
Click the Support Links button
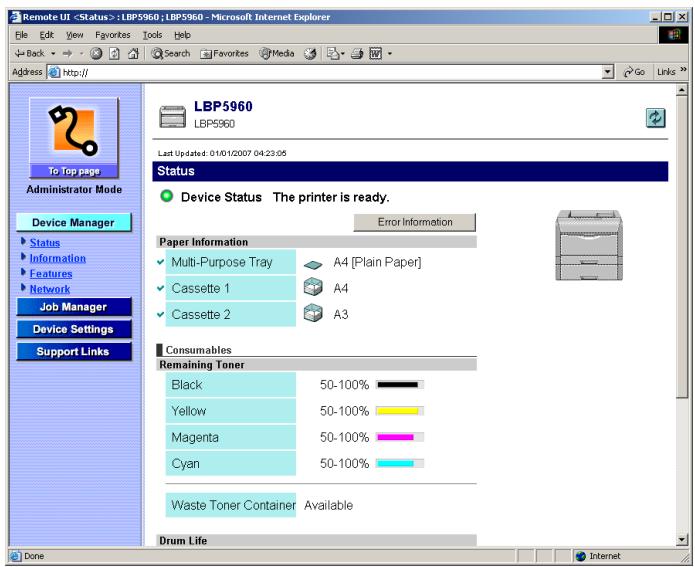pyautogui.click(x=74, y=352)
